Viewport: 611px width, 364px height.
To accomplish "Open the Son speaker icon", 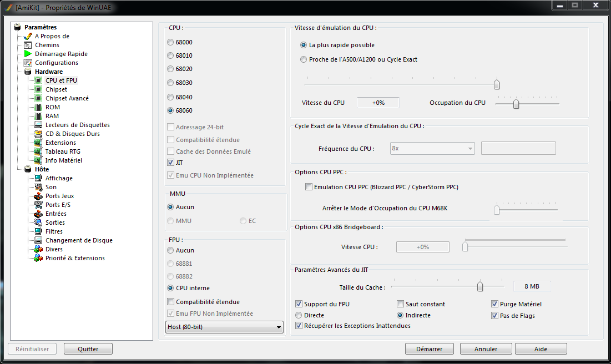I will pos(38,187).
